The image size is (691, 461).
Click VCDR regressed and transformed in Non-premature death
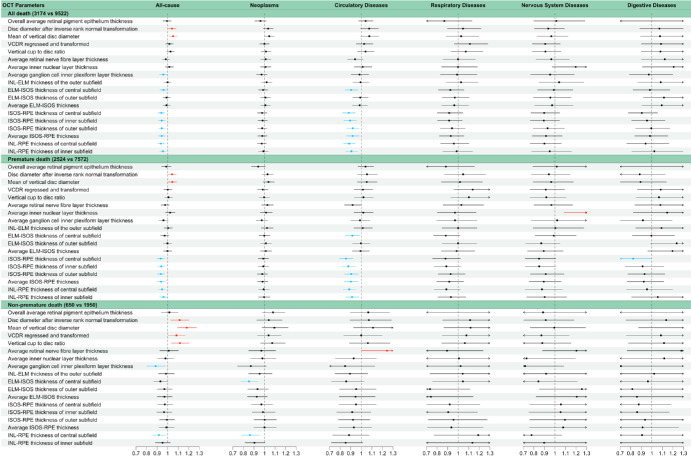49,335
